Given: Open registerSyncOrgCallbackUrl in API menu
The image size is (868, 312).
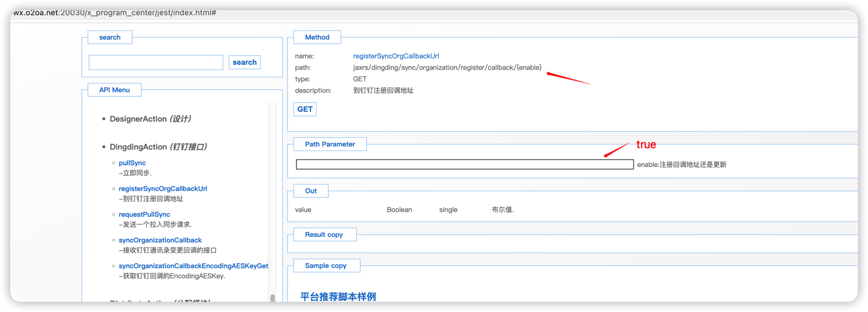Looking at the screenshot, I should tap(163, 189).
